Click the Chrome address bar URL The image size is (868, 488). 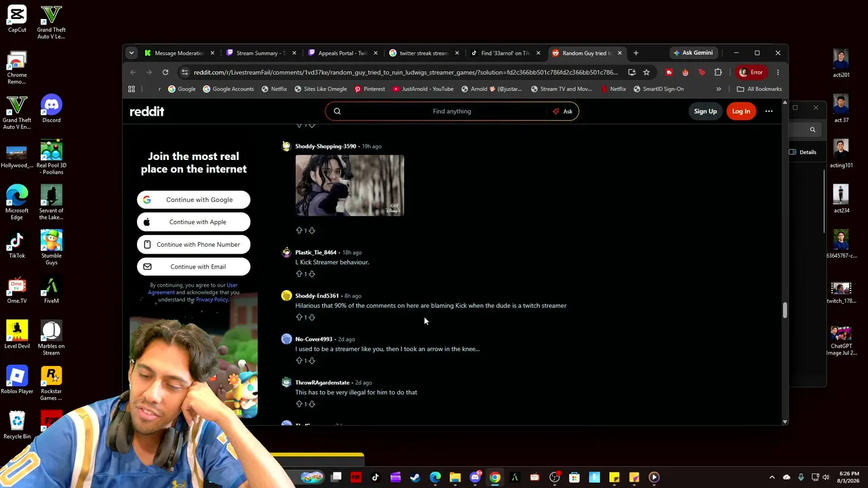(x=406, y=72)
